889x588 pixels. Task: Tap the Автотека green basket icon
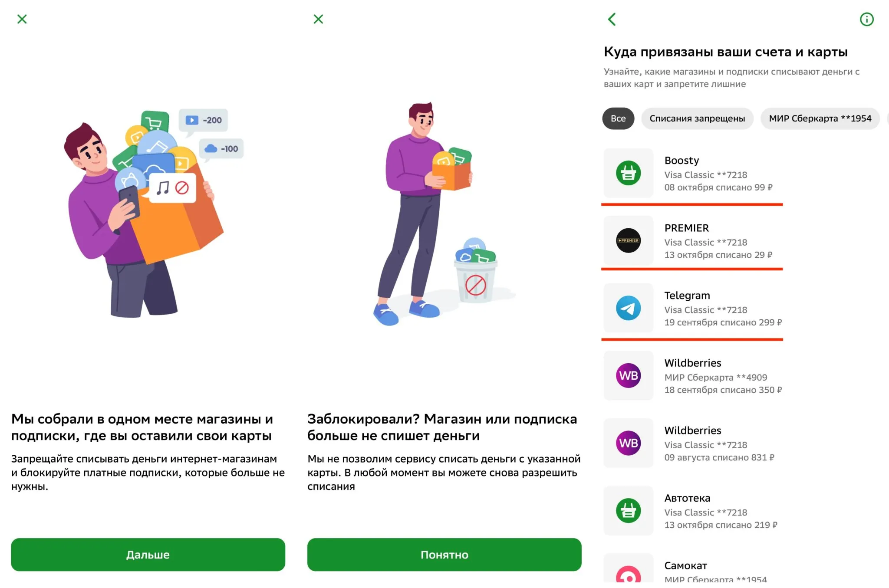click(x=628, y=510)
